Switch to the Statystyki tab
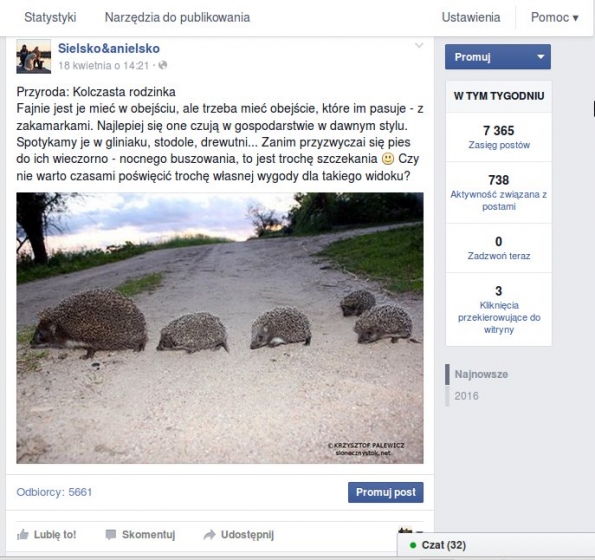Screen dimensions: 595x560 (50, 17)
